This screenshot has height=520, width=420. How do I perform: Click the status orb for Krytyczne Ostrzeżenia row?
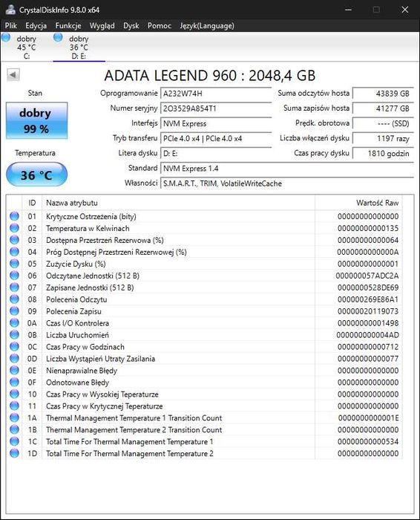14,216
